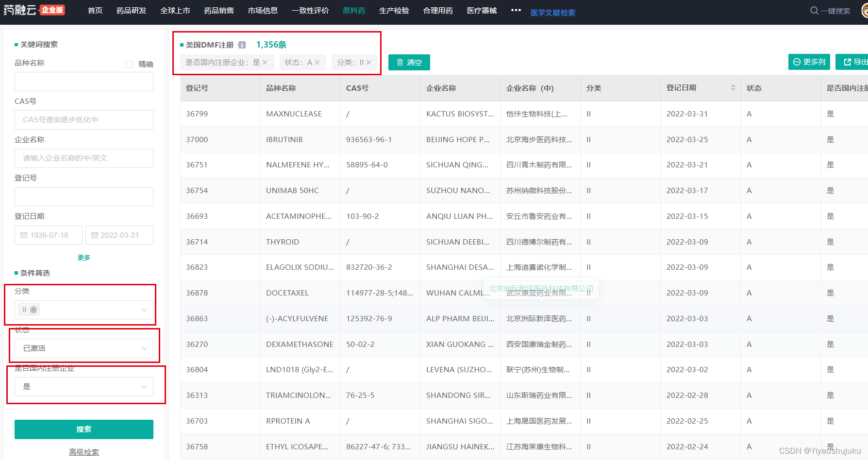Focus the CAS号 input field
Image resolution: width=868 pixels, height=460 pixels.
click(x=84, y=120)
